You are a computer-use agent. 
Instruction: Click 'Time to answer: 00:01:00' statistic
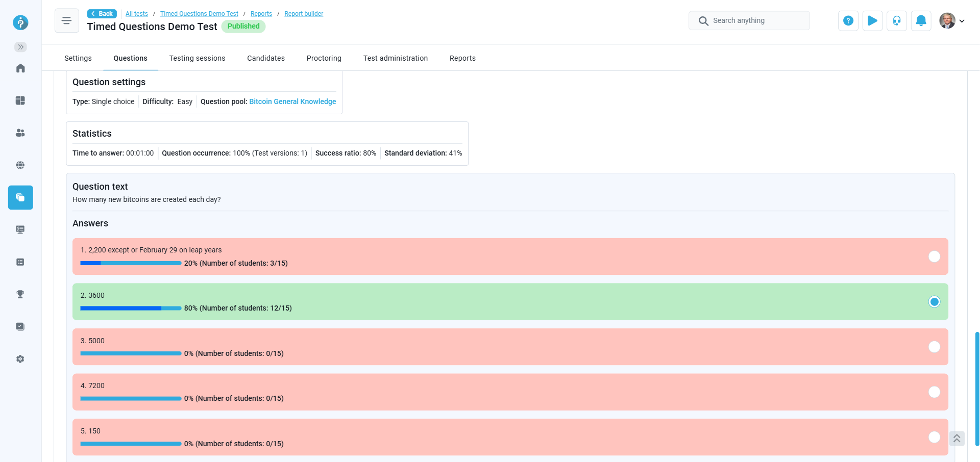[113, 153]
